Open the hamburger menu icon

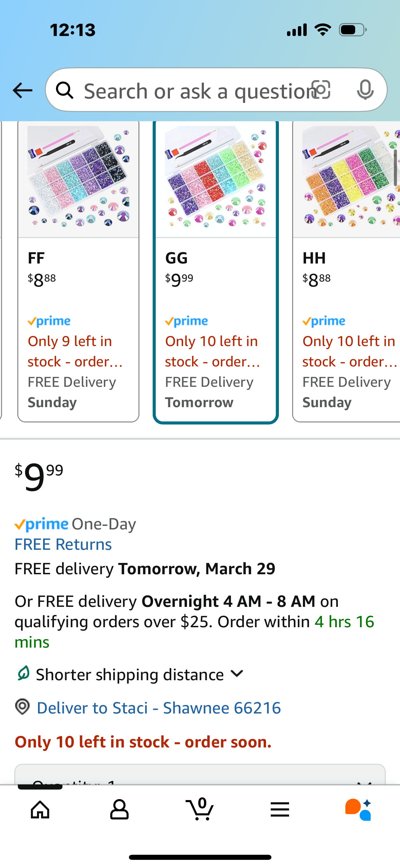tap(280, 810)
